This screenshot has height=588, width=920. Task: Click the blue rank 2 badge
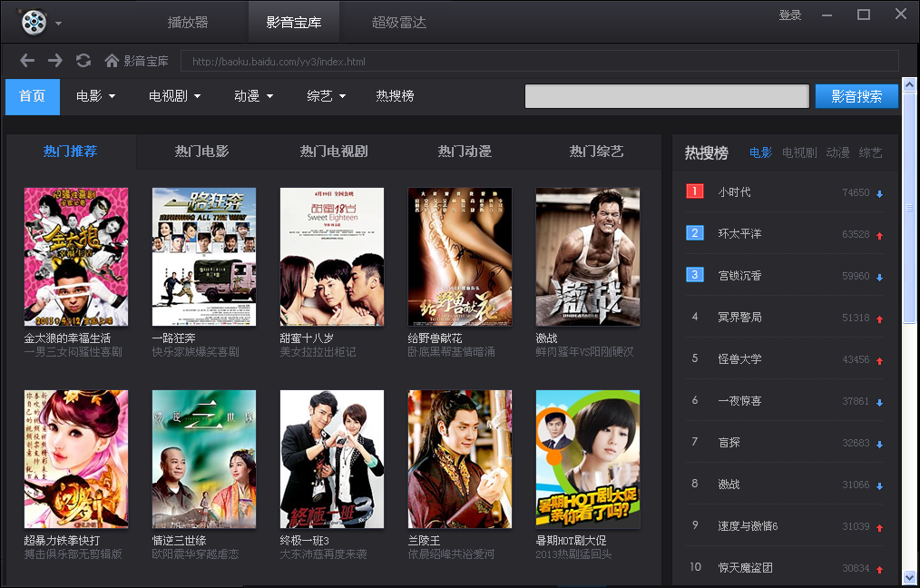(x=695, y=233)
